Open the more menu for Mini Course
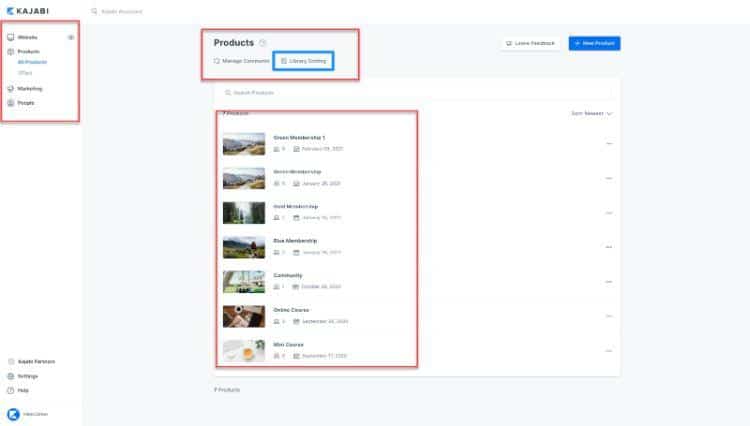This screenshot has width=750, height=426. tap(609, 351)
